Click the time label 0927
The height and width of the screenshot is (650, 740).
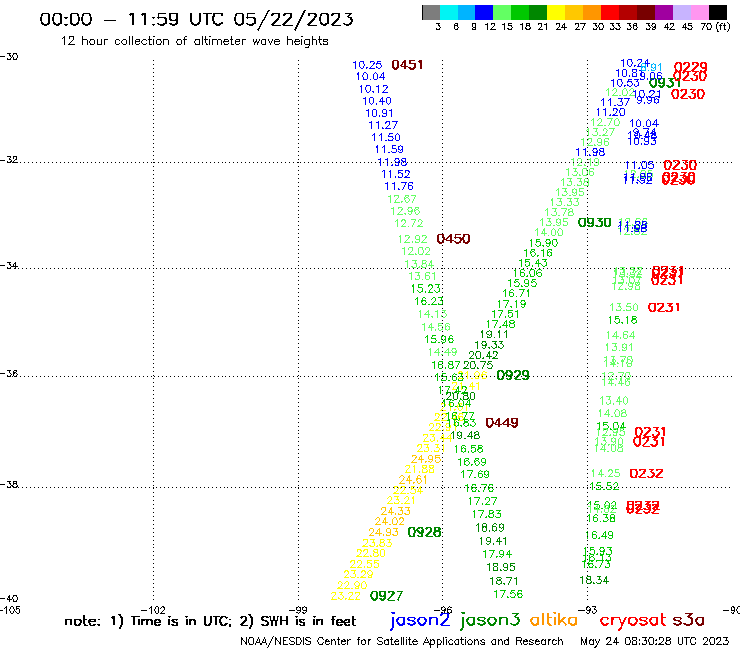tap(387, 596)
